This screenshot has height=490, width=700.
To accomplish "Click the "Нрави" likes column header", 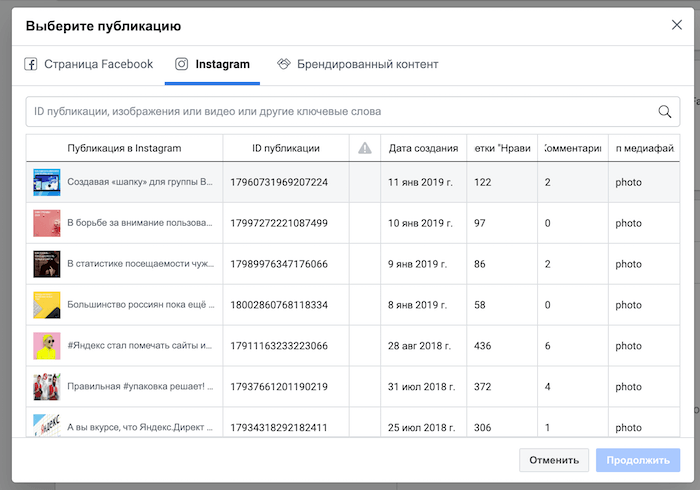I will click(x=502, y=148).
